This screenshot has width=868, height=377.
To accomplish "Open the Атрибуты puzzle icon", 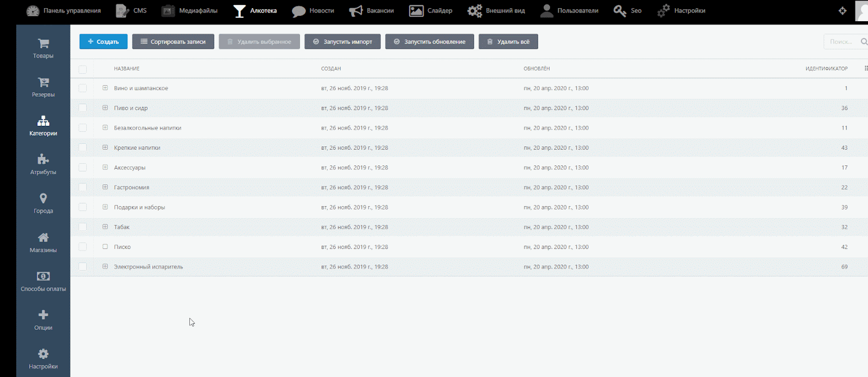I will 43,159.
